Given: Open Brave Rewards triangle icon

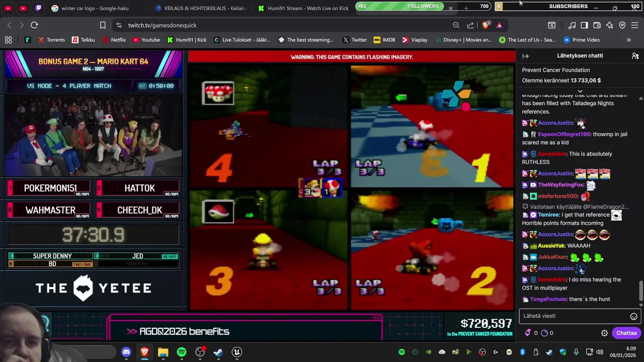Looking at the screenshot, I should (x=499, y=25).
